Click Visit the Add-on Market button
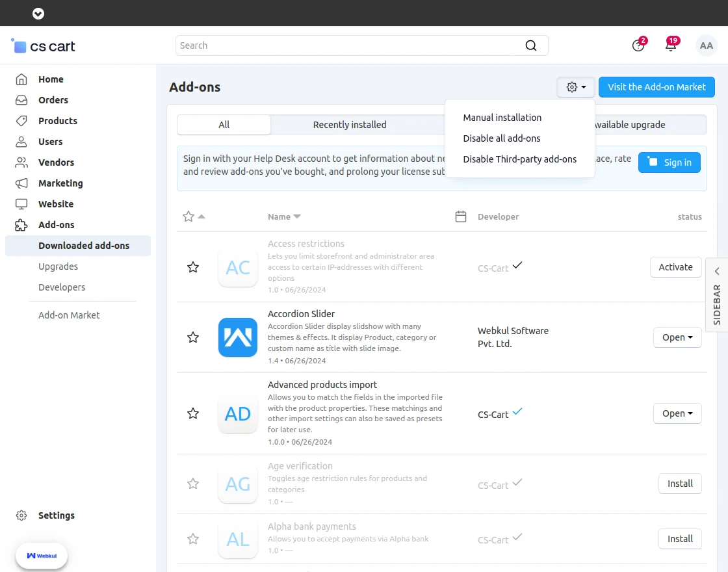The image size is (728, 572). pos(656,87)
